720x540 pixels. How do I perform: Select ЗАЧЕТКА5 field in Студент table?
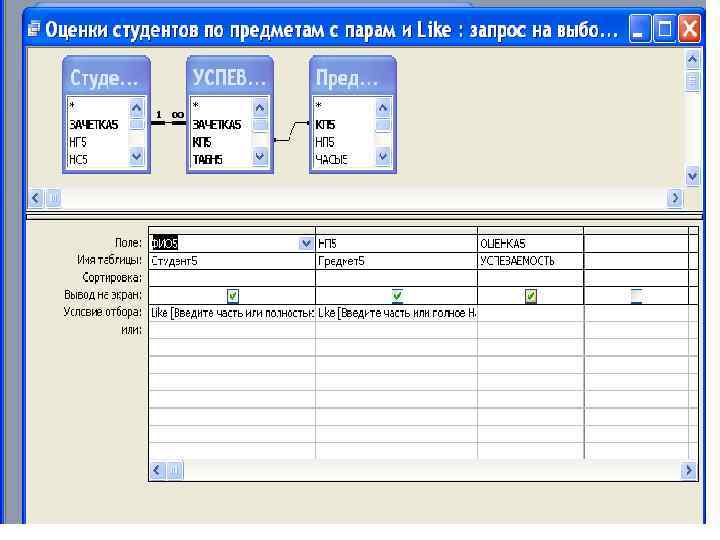(x=94, y=124)
